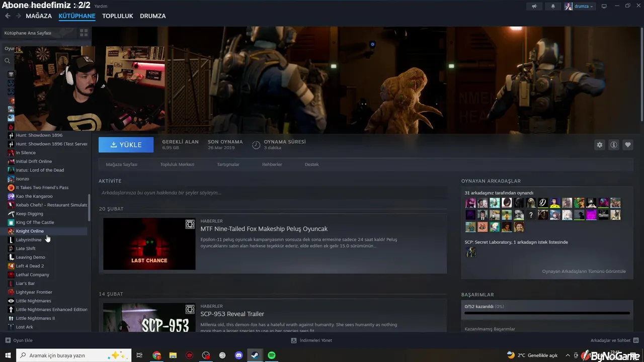
Task: Open the notifications bell
Action: [553, 7]
